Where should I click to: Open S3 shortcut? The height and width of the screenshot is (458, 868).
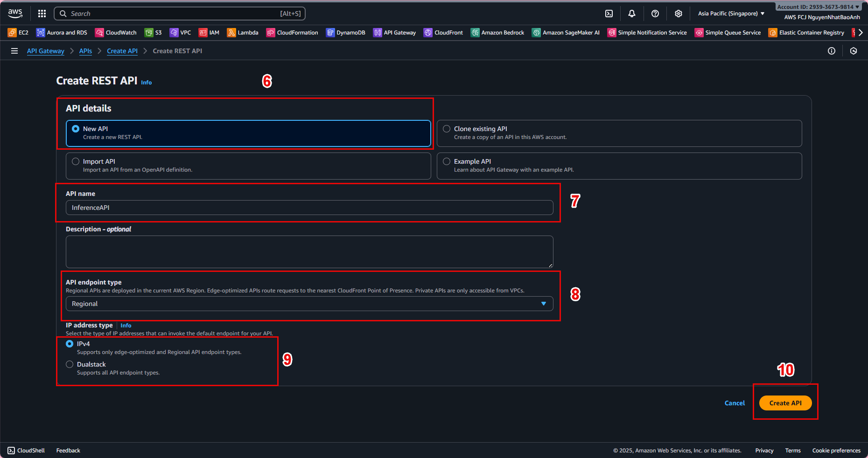click(x=153, y=33)
